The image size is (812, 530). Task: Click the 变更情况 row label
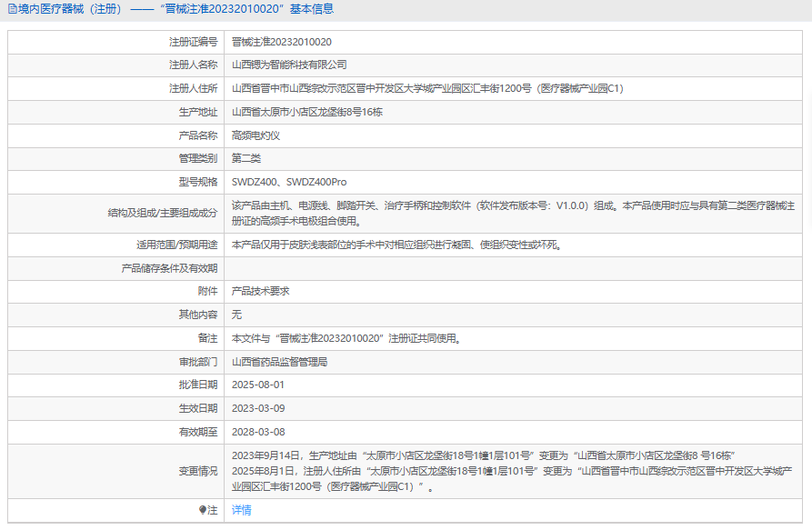click(x=198, y=471)
